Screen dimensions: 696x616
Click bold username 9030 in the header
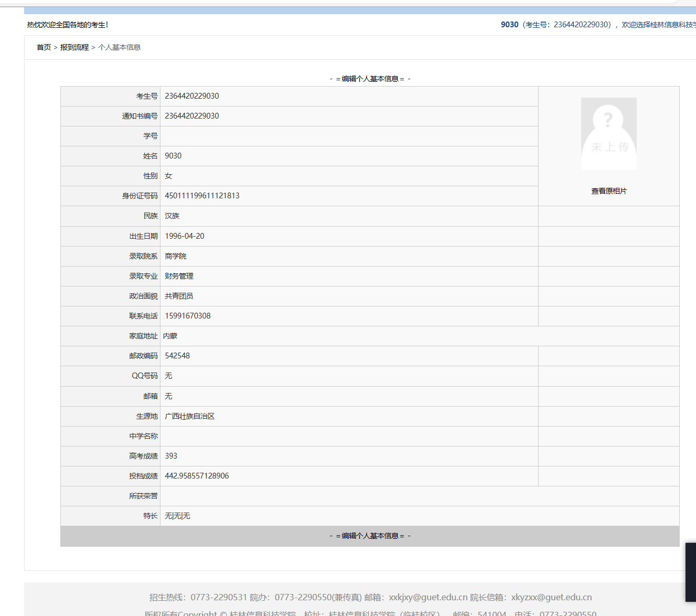(x=509, y=25)
